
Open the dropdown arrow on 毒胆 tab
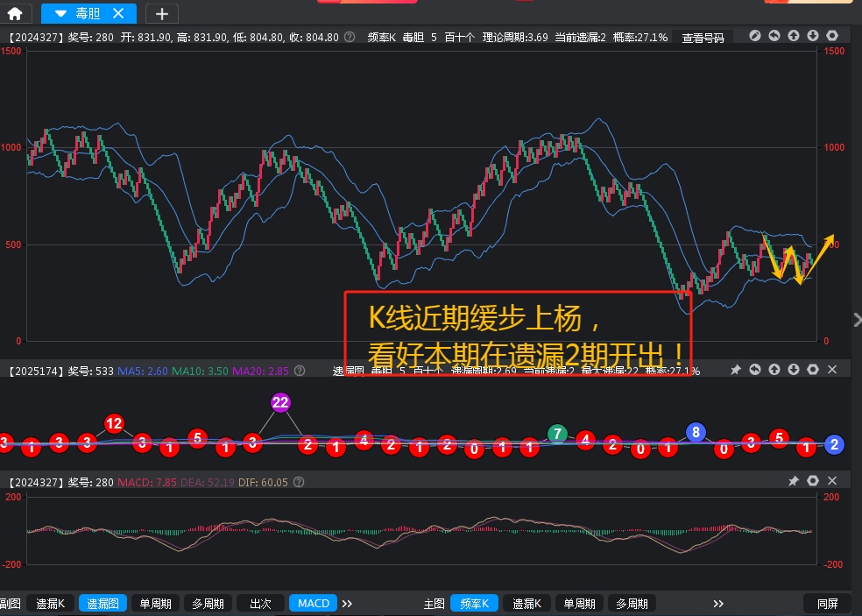(x=60, y=13)
